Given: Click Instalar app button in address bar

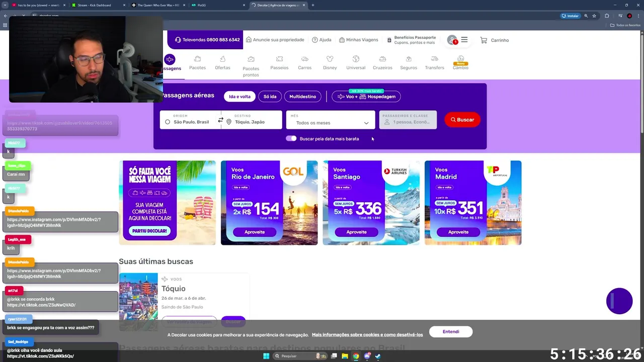Looking at the screenshot, I should point(570,16).
